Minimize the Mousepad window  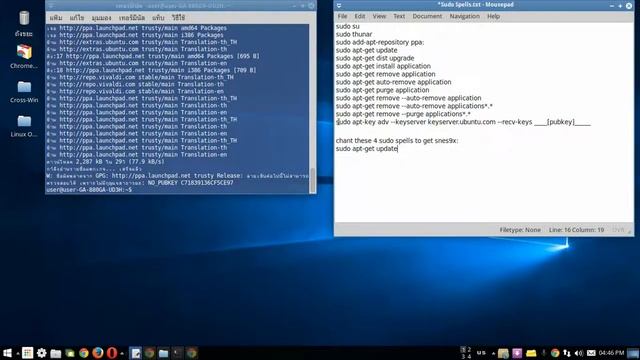pyautogui.click(x=612, y=6)
